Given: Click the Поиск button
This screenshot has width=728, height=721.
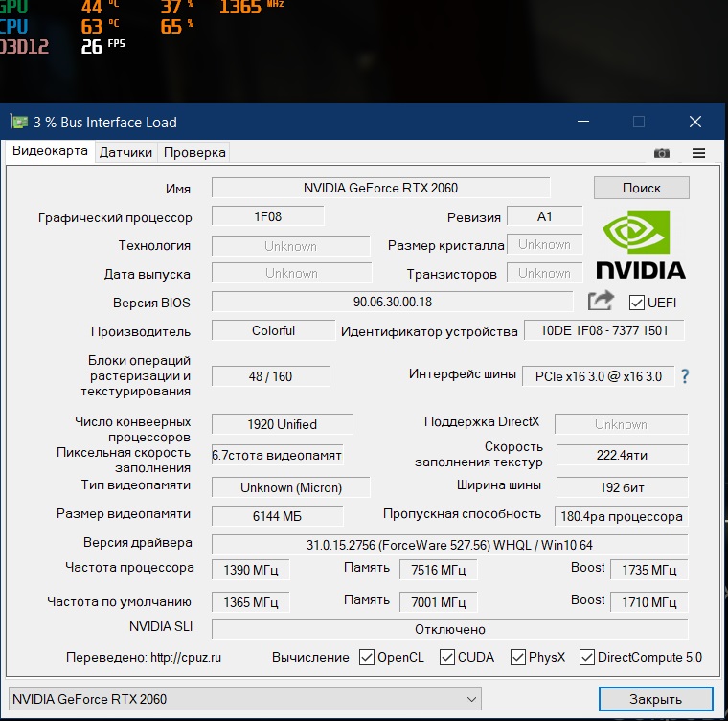Looking at the screenshot, I should 642,188.
